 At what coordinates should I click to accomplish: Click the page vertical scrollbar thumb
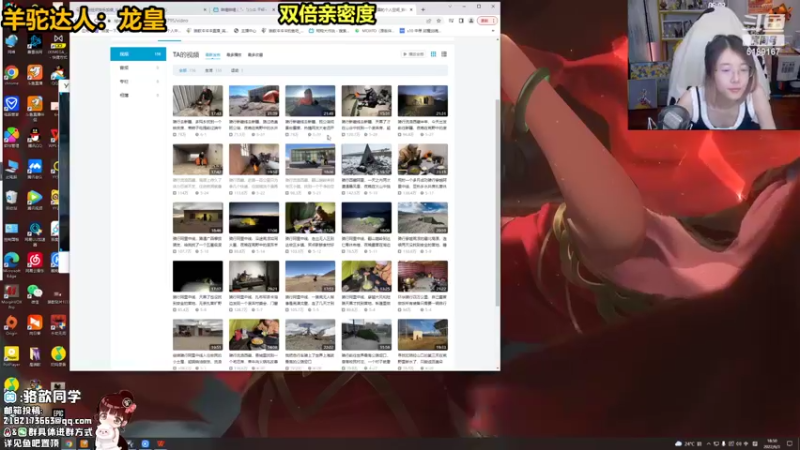(x=497, y=203)
